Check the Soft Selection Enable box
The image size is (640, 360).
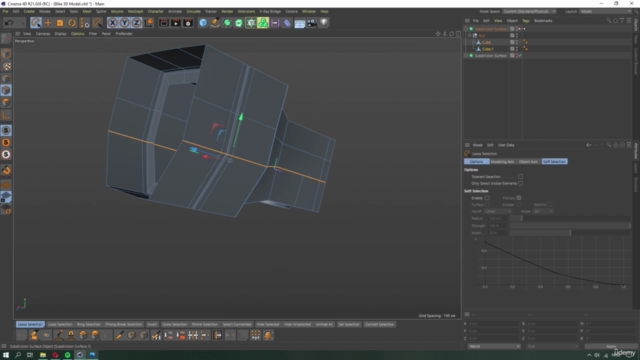tap(487, 198)
